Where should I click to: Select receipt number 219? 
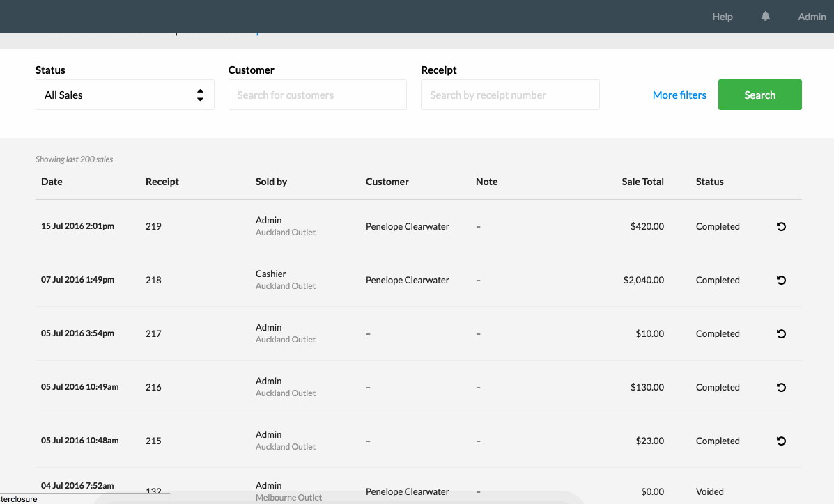[x=153, y=226]
